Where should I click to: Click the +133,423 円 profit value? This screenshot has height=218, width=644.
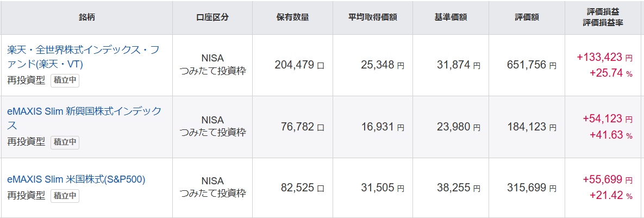604,58
